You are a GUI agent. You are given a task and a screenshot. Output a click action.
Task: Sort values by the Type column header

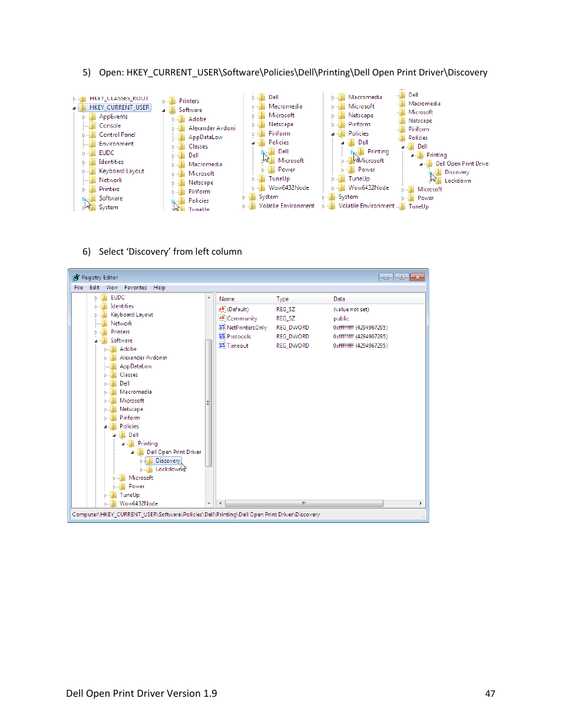(x=303, y=299)
